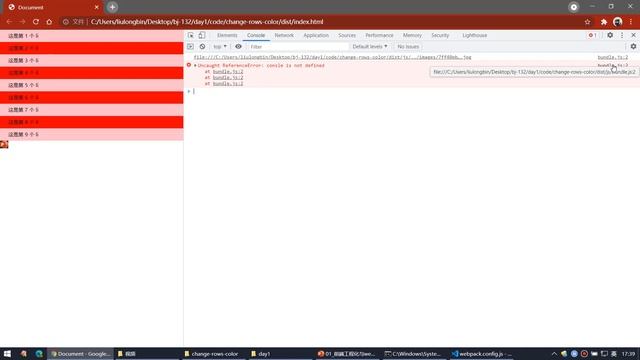Click the red error icon beside Uncaught ReferenceError
This screenshot has height=360, width=640.
(x=189, y=65)
